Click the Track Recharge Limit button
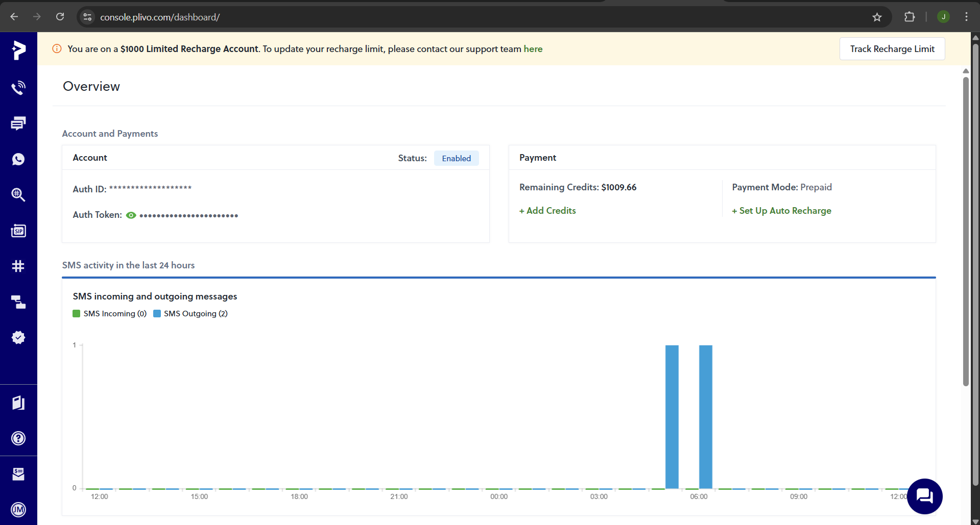This screenshot has width=980, height=525. point(892,49)
